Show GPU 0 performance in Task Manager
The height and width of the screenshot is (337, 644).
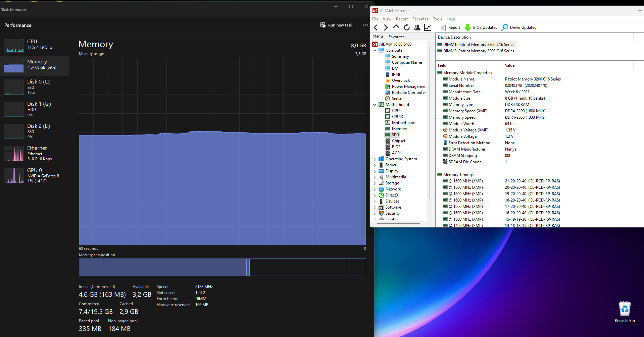[x=35, y=175]
